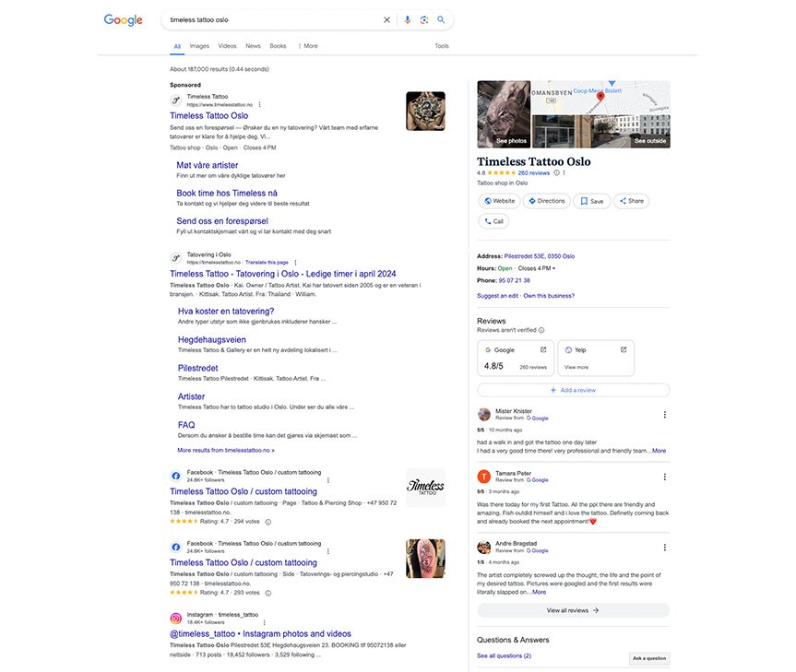The height and width of the screenshot is (672, 796).
Task: Open See photos thumbnail
Action: tap(504, 114)
